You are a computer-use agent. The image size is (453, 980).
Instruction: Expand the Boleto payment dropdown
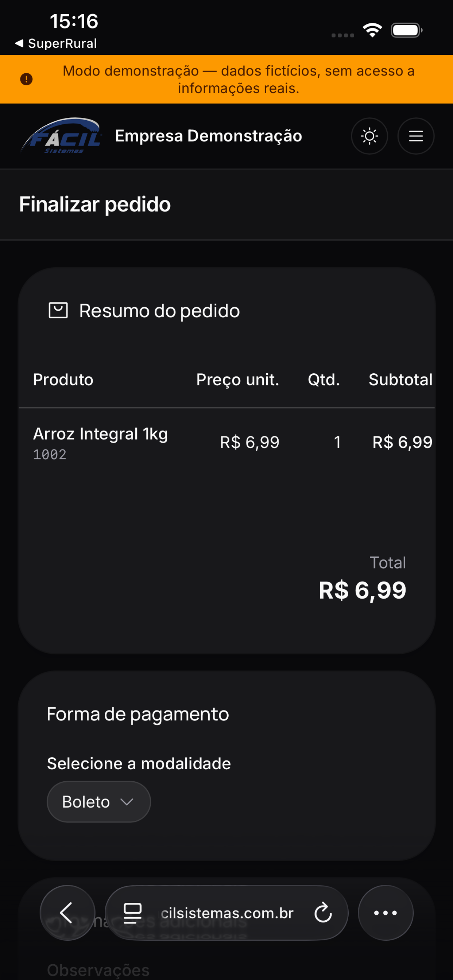point(99,802)
